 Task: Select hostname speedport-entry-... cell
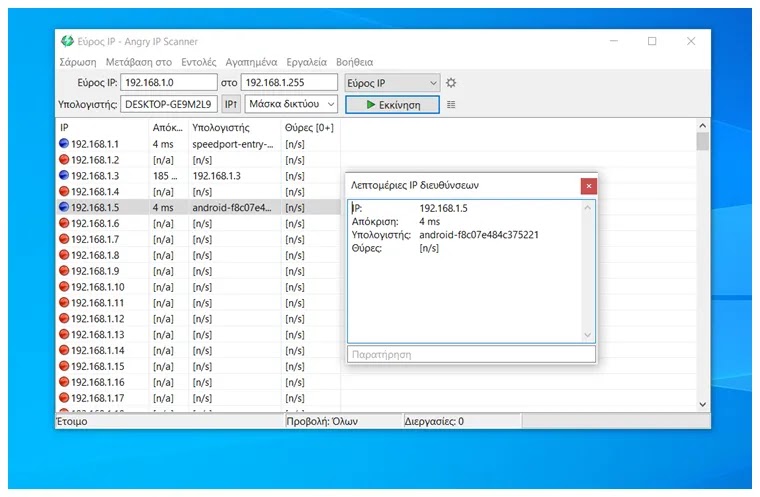[235, 144]
